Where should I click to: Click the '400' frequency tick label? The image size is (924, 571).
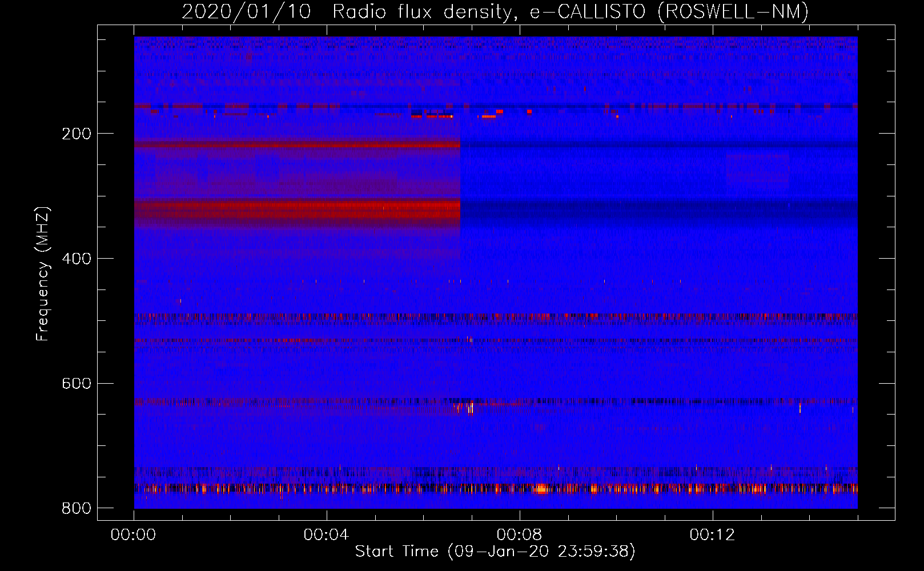tap(77, 259)
